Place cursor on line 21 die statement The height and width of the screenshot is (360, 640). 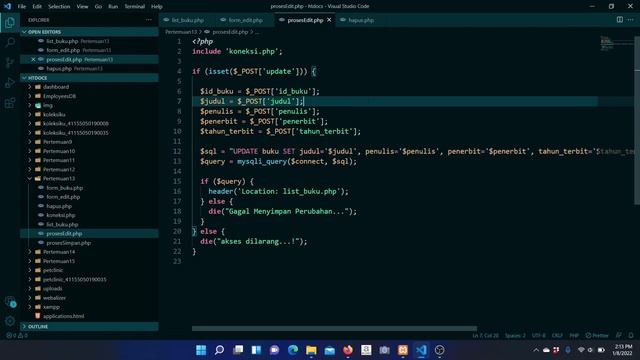(253, 242)
